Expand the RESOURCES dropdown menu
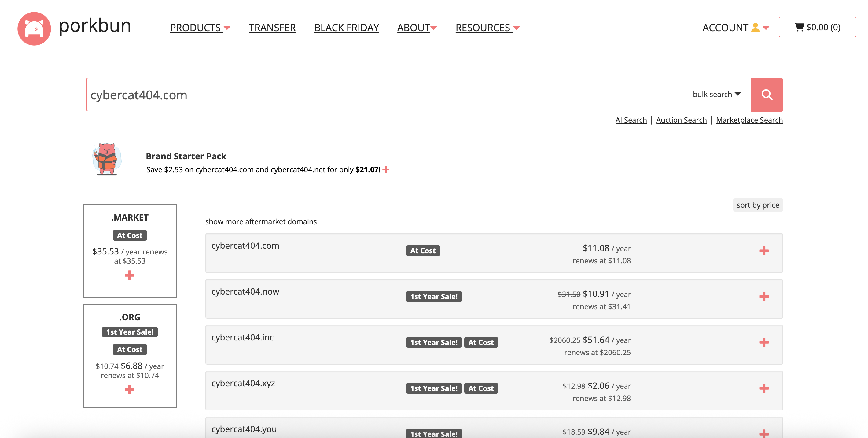The image size is (868, 438). coord(487,28)
